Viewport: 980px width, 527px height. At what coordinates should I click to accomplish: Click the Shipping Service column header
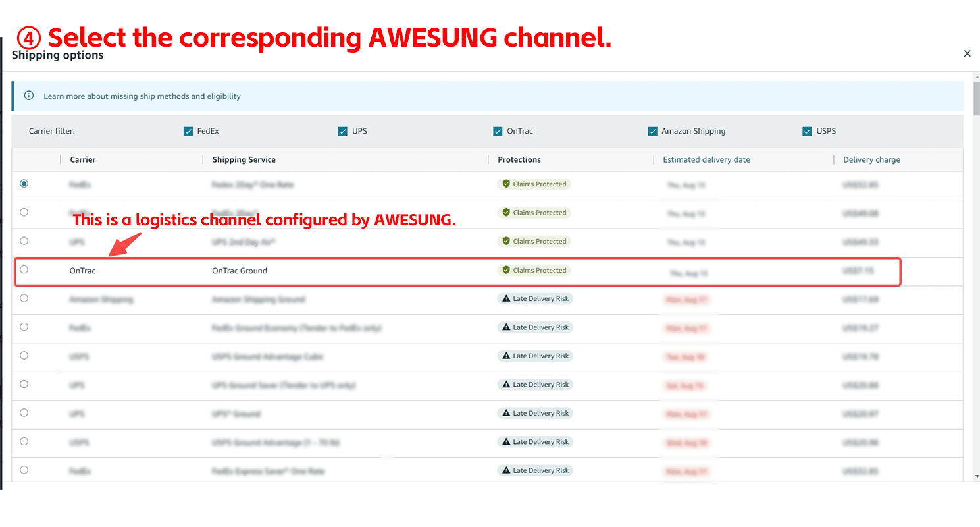point(244,159)
